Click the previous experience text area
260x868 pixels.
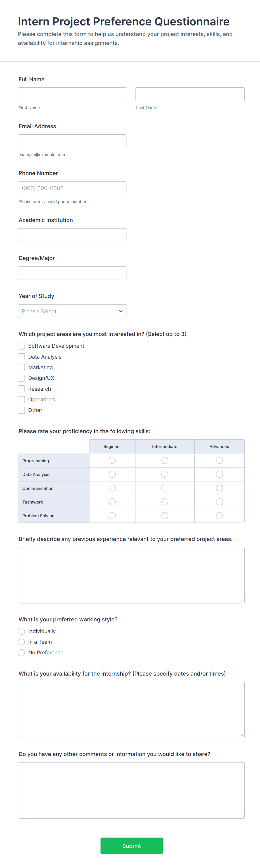pos(131,575)
